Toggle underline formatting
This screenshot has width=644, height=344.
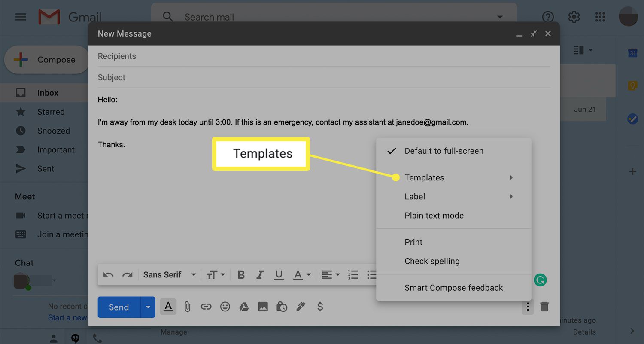pyautogui.click(x=279, y=275)
